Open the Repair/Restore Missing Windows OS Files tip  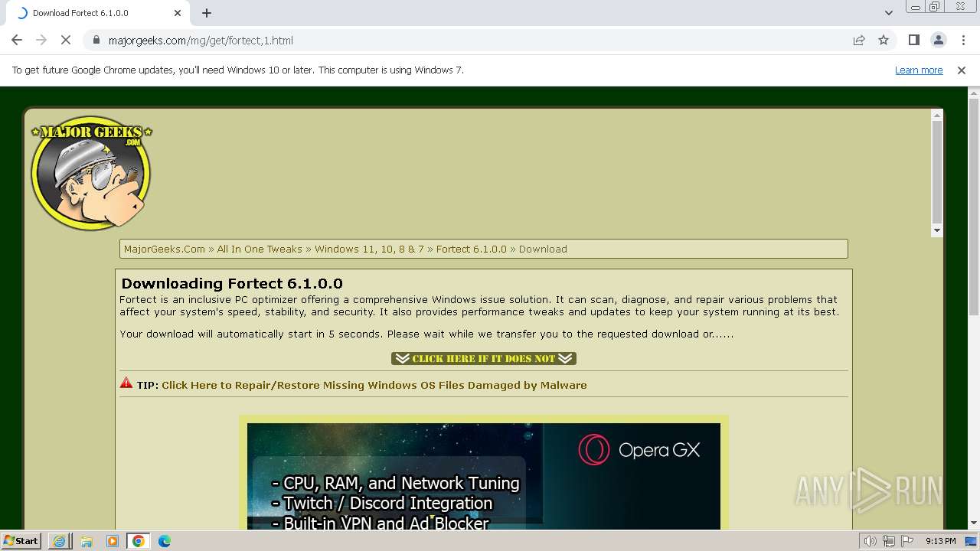point(374,386)
